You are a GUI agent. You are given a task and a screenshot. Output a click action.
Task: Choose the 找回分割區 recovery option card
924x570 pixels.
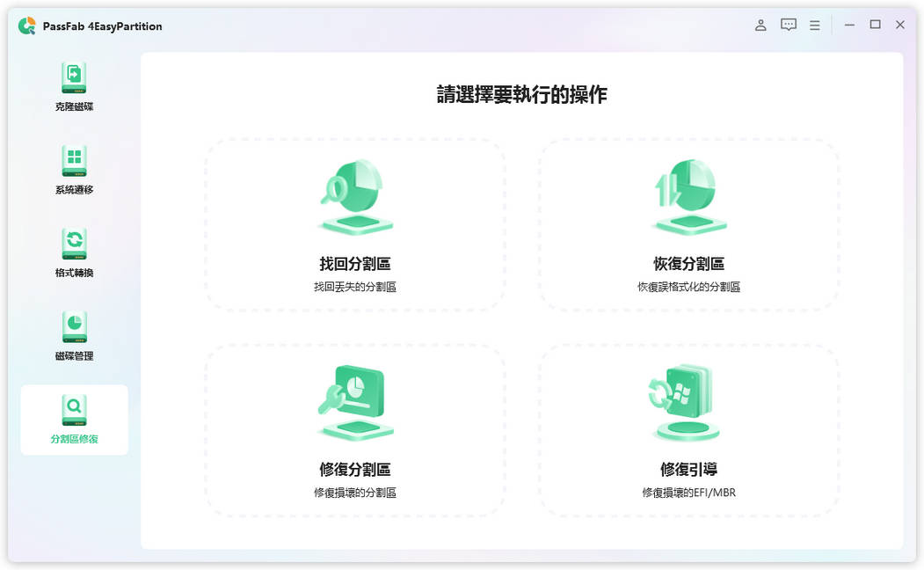354,224
